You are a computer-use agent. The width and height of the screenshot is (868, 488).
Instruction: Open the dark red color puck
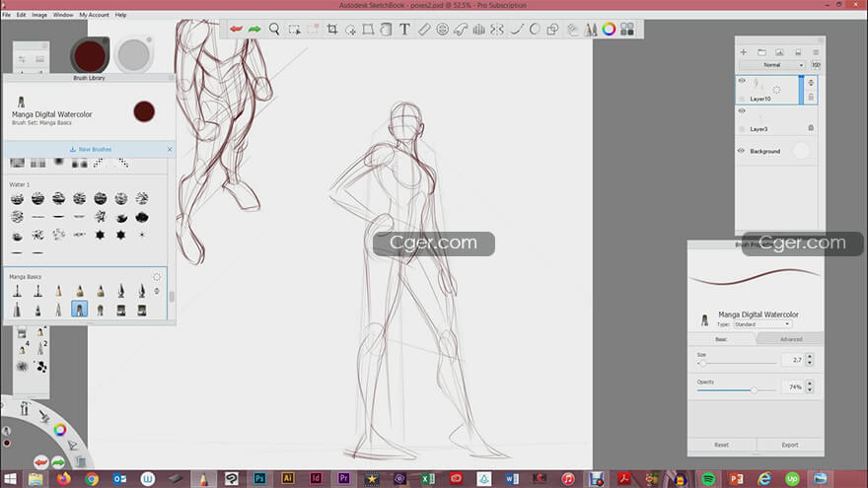[x=89, y=55]
